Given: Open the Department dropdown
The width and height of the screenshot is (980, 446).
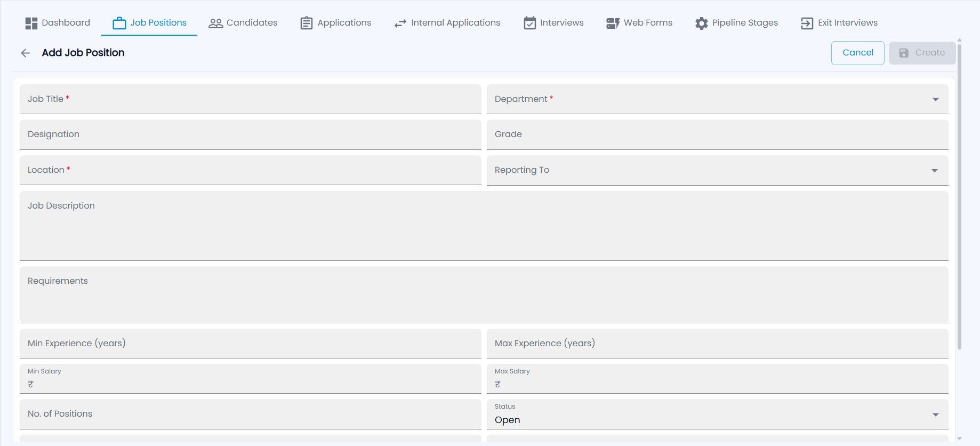Looking at the screenshot, I should click(718, 99).
